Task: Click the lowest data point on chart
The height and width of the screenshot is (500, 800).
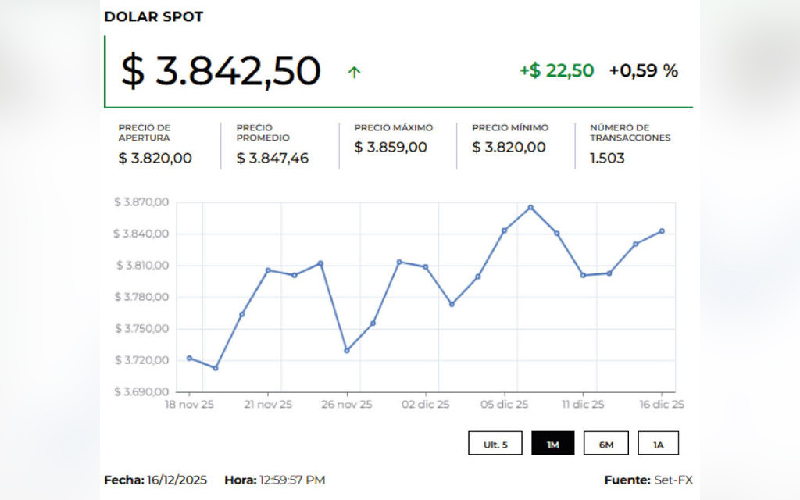Action: click(215, 368)
